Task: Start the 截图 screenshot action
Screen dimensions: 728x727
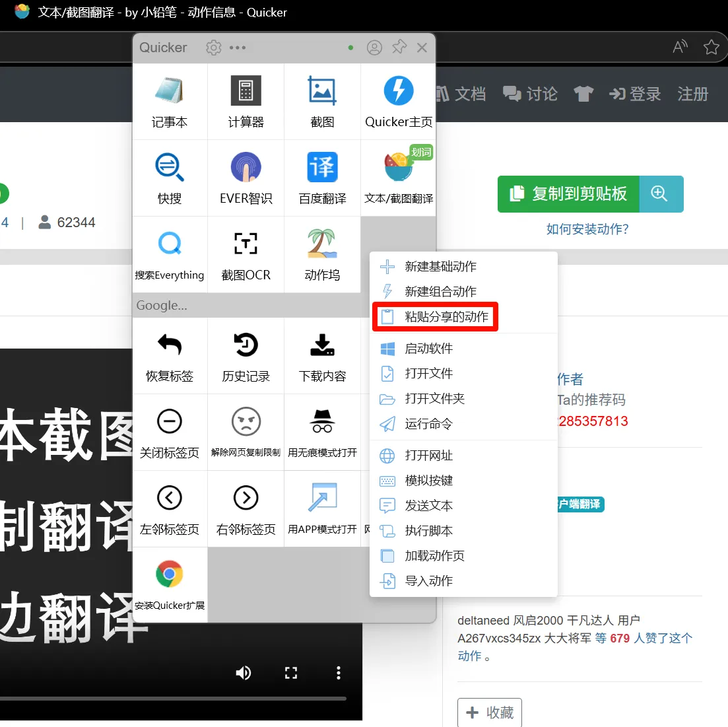Action: (322, 102)
